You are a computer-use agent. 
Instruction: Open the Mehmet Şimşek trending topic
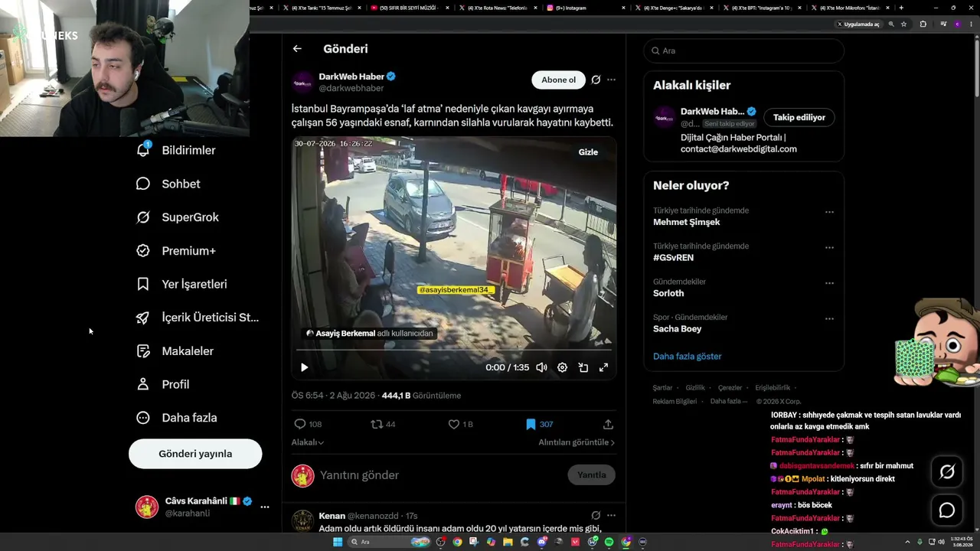pyautogui.click(x=687, y=222)
